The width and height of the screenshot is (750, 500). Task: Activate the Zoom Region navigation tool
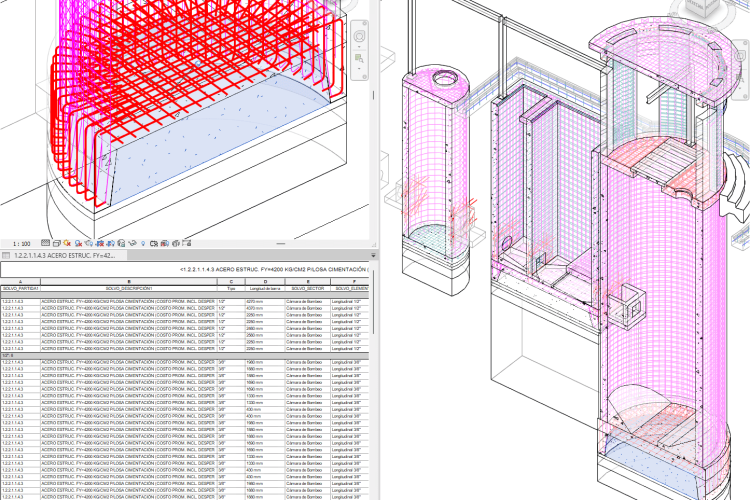(x=359, y=58)
